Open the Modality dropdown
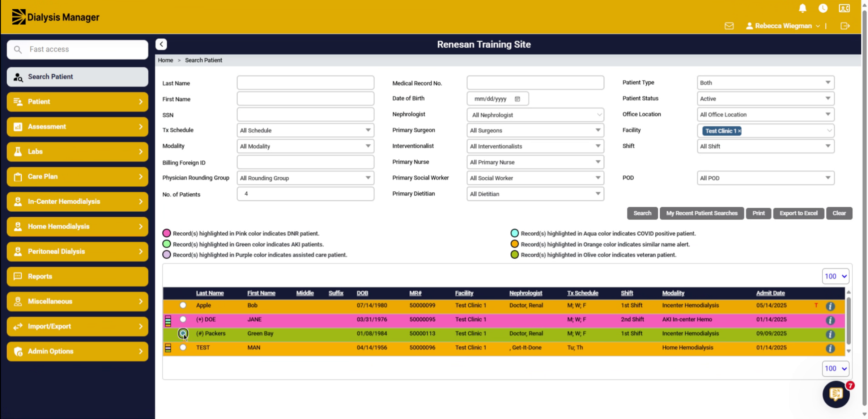Image resolution: width=868 pixels, height=419 pixels. (x=305, y=146)
